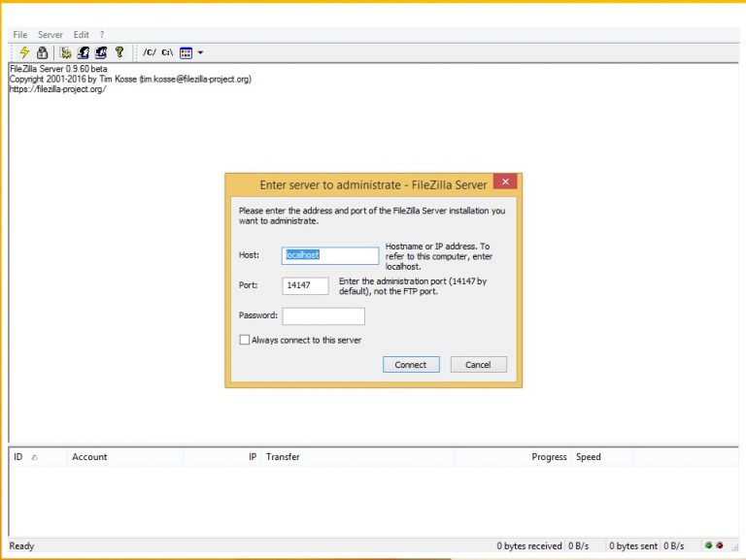Click the red send indicator in status bar
This screenshot has width=746, height=560.
pos(720,545)
